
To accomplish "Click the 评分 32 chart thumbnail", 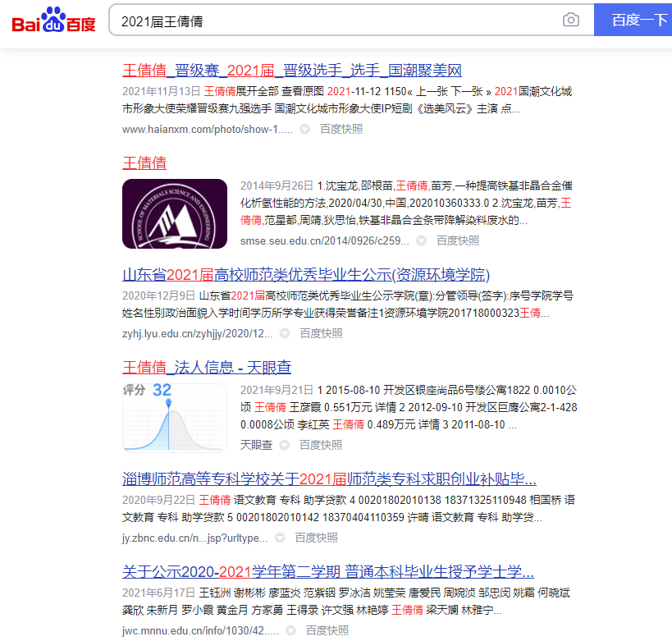I will 175,418.
